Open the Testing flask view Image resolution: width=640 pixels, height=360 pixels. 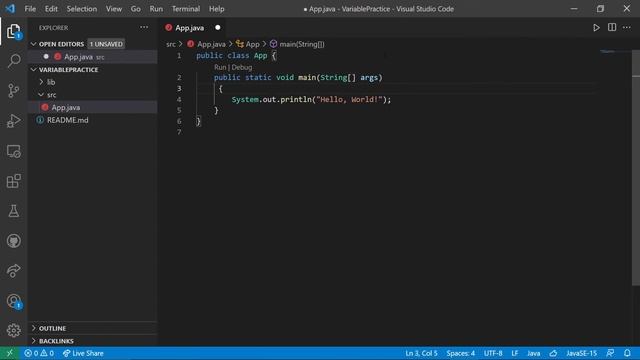pos(13,211)
